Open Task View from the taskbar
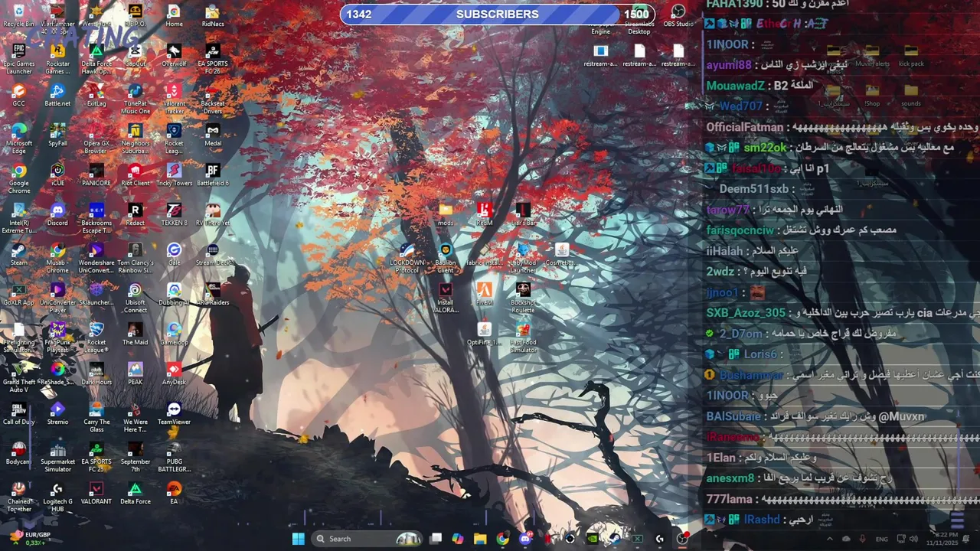Image resolution: width=980 pixels, height=551 pixels. coord(436,539)
